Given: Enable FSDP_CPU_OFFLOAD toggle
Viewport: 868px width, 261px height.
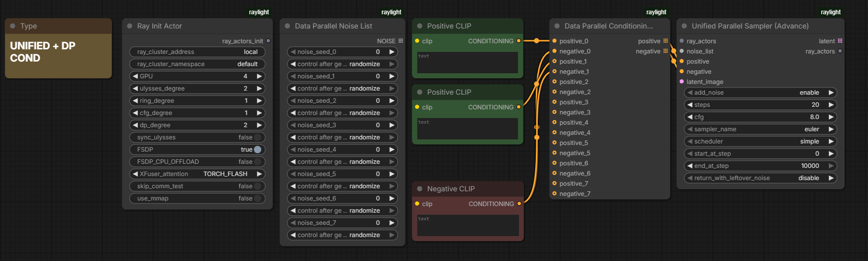Looking at the screenshot, I should click(257, 162).
